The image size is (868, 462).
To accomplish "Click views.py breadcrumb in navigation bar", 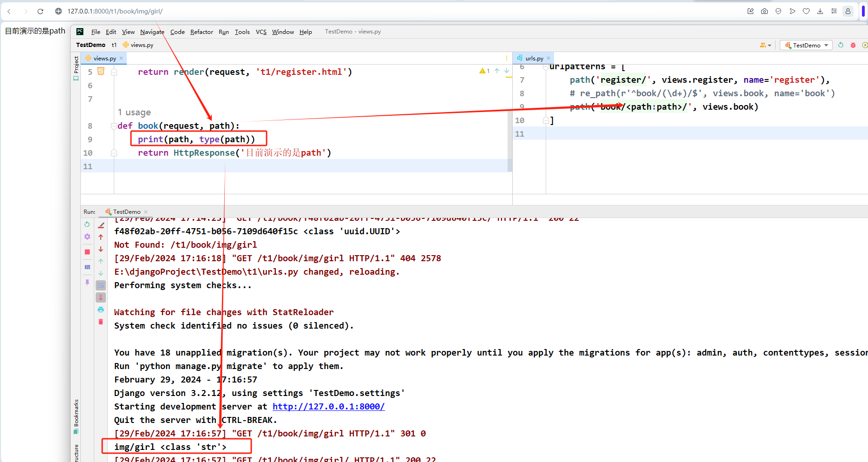I will (x=138, y=45).
